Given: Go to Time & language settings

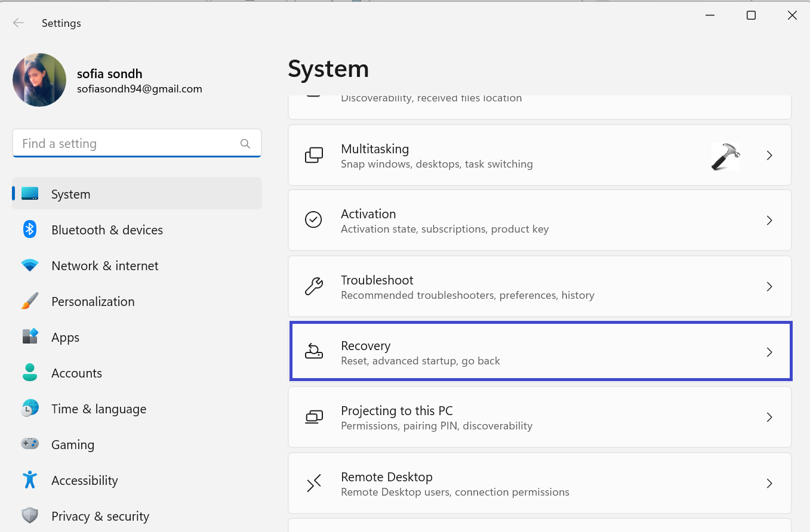Looking at the screenshot, I should point(98,409).
